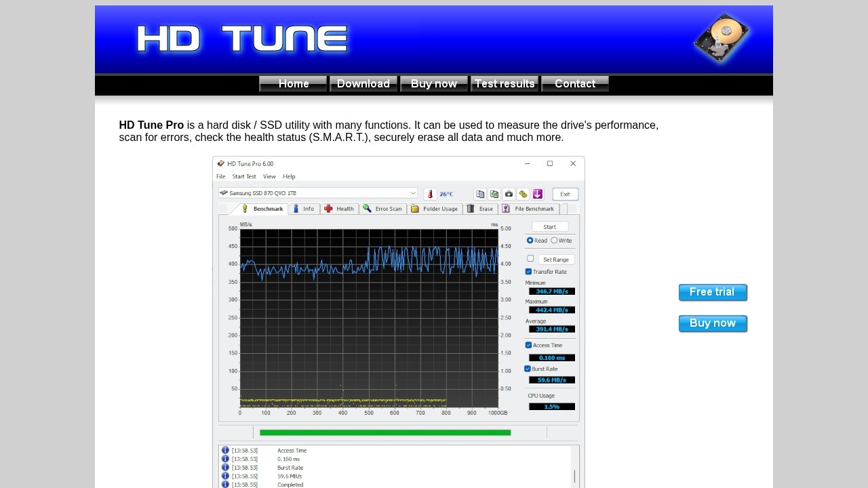Viewport: 868px width, 488px height.
Task: Select the Completed log row text
Action: click(290, 485)
